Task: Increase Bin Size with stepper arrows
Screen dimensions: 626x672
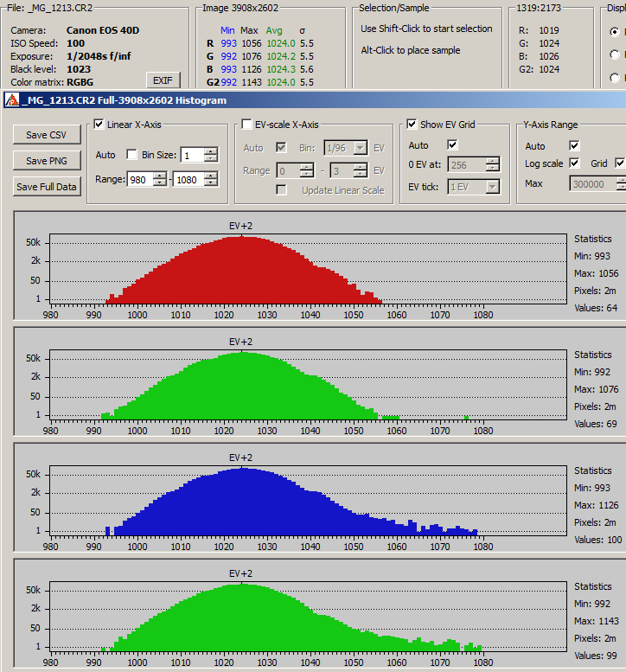Action: coord(211,151)
